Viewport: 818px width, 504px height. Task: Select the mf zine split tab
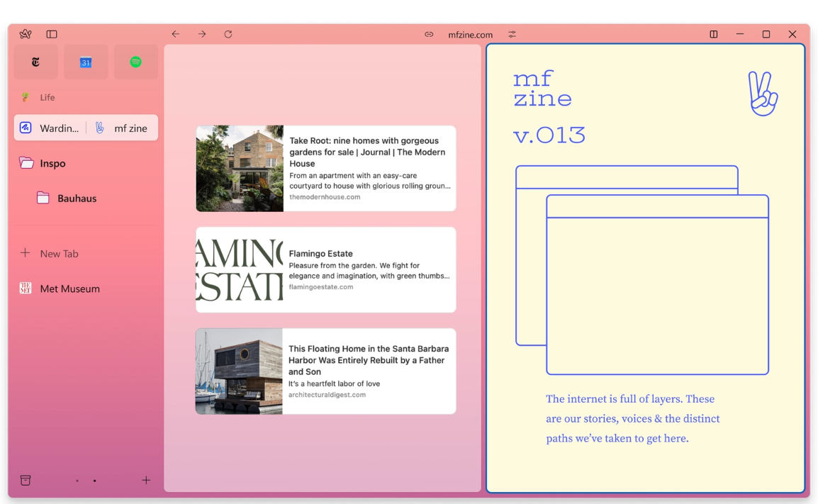pyautogui.click(x=122, y=128)
